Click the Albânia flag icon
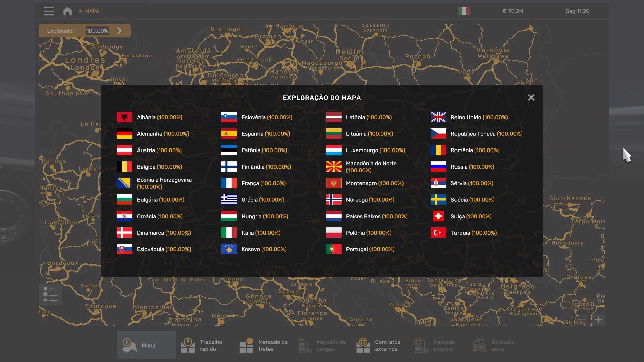Screen dimensions: 644x362 pos(124,117)
